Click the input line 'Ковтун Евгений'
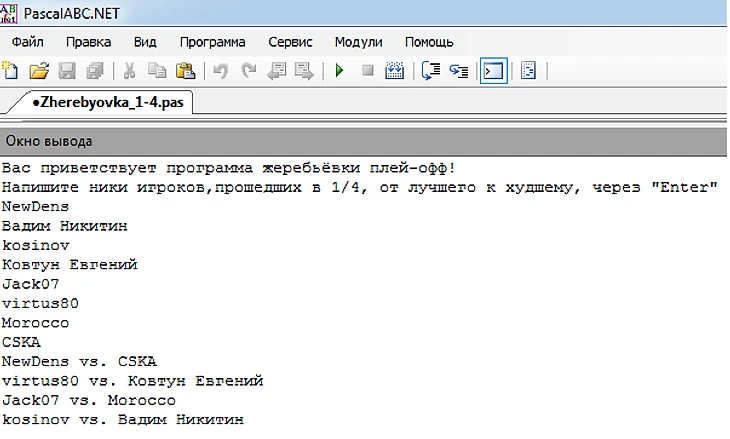This screenshot has height=439, width=730. (x=70, y=264)
